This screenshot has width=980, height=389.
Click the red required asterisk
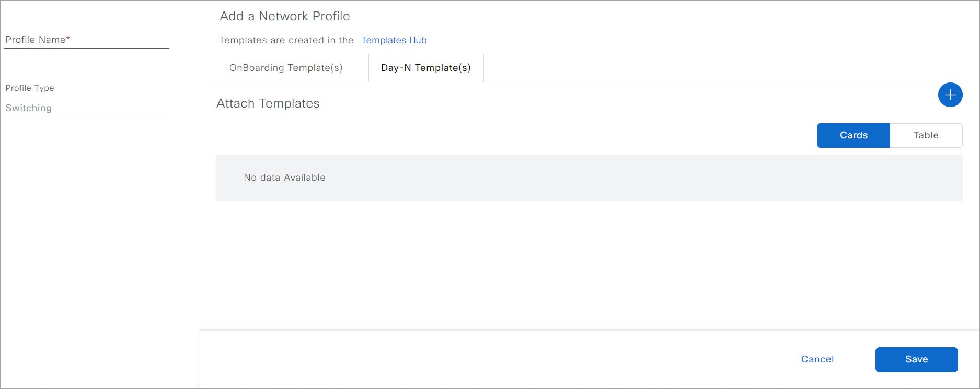coord(68,39)
